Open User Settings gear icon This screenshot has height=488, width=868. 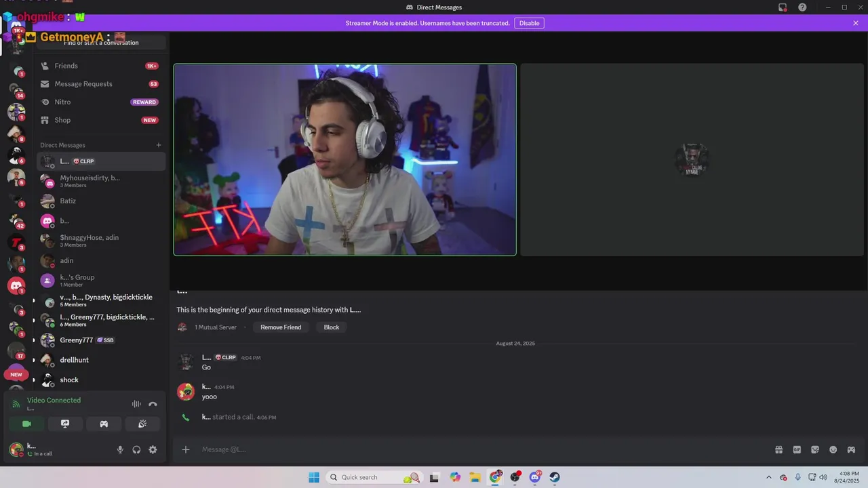coord(153,449)
